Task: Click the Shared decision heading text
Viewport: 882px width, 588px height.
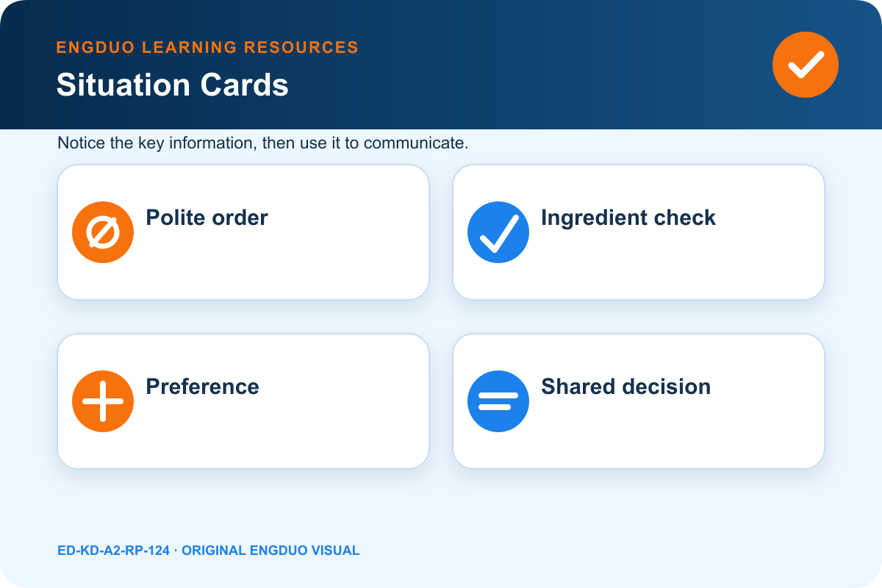Action: (x=626, y=387)
